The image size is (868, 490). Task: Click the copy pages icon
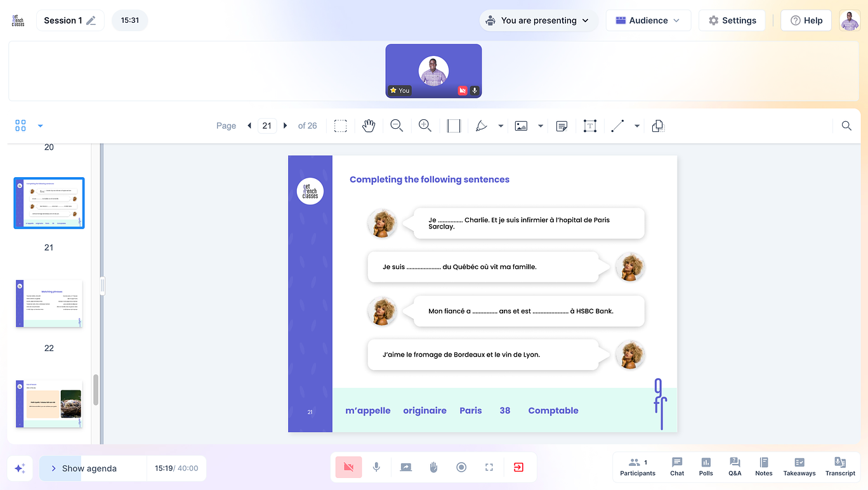tap(658, 126)
